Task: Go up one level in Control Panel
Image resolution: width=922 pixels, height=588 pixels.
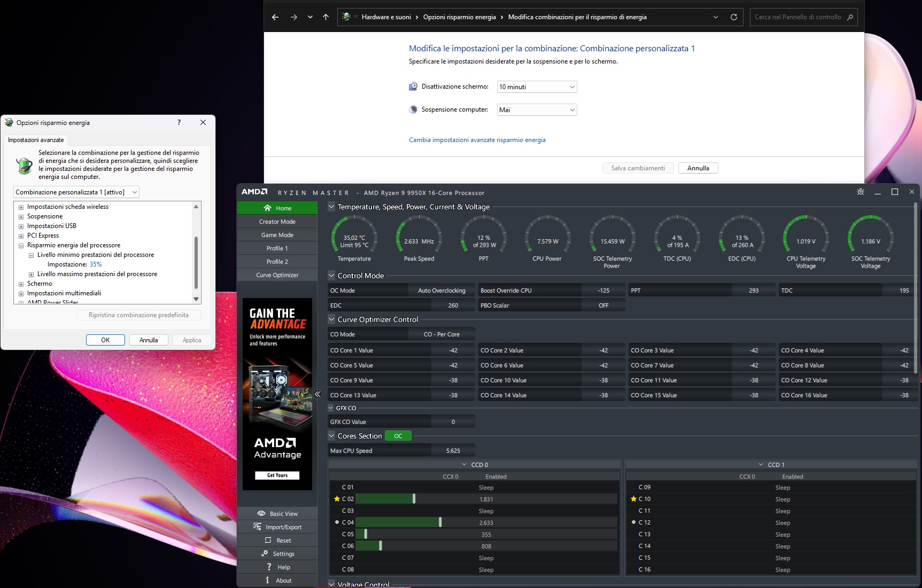Action: (326, 17)
